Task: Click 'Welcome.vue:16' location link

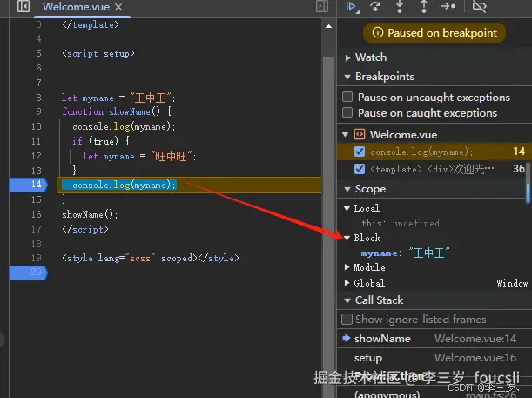Action: (475, 358)
